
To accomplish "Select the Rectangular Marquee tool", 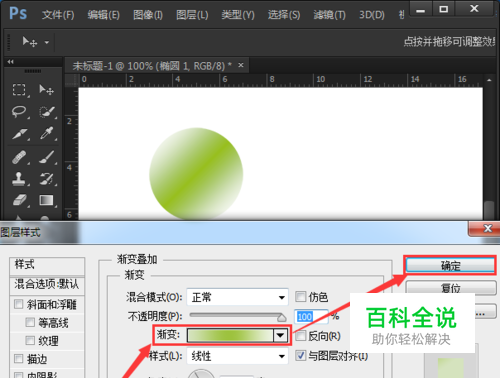I will click(19, 90).
